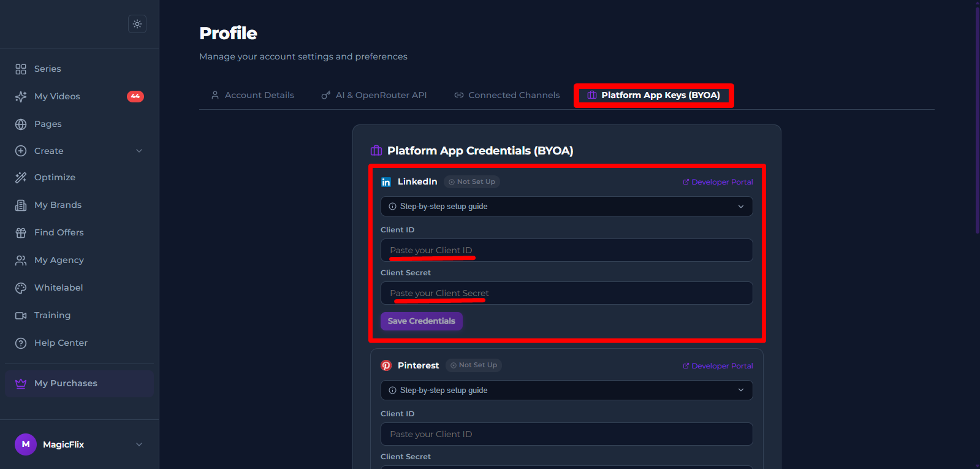This screenshot has height=469, width=980.
Task: Switch to Connected Channels tab
Action: tap(507, 95)
